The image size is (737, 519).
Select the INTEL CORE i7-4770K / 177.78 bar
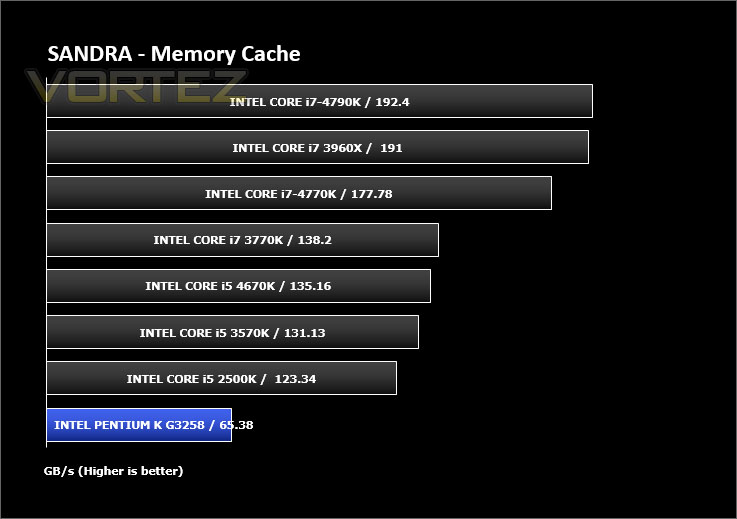click(299, 193)
